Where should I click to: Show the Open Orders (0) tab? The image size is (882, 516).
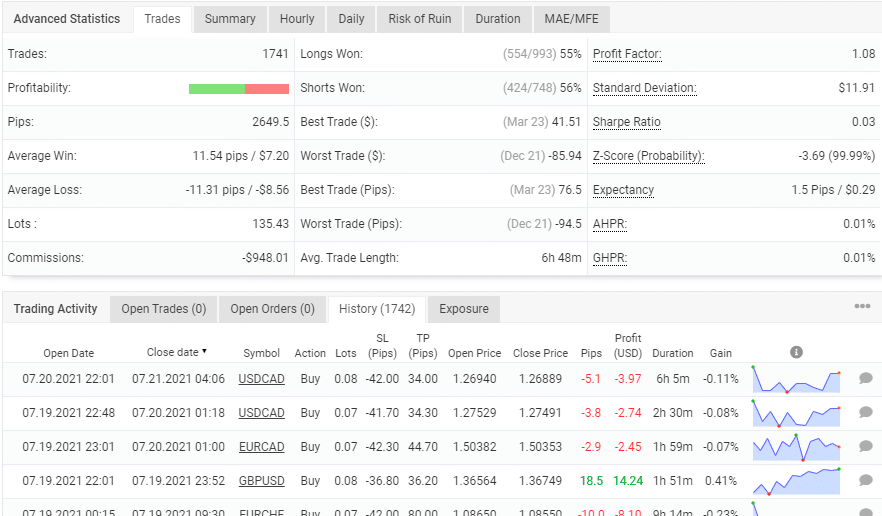click(272, 309)
